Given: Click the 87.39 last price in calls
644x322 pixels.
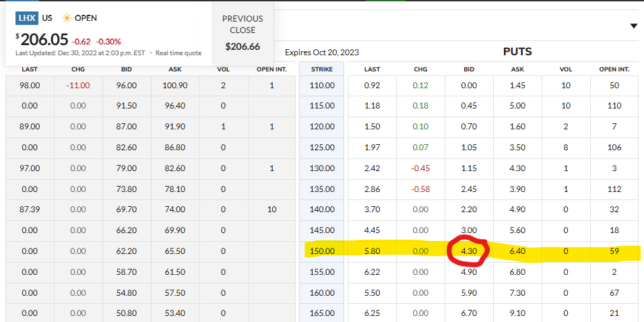Looking at the screenshot, I should tap(29, 210).
